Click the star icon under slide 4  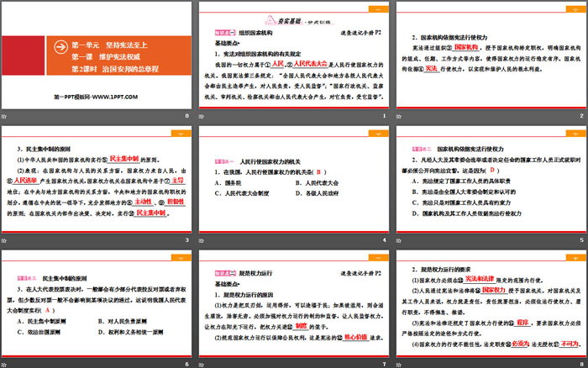(x=202, y=240)
